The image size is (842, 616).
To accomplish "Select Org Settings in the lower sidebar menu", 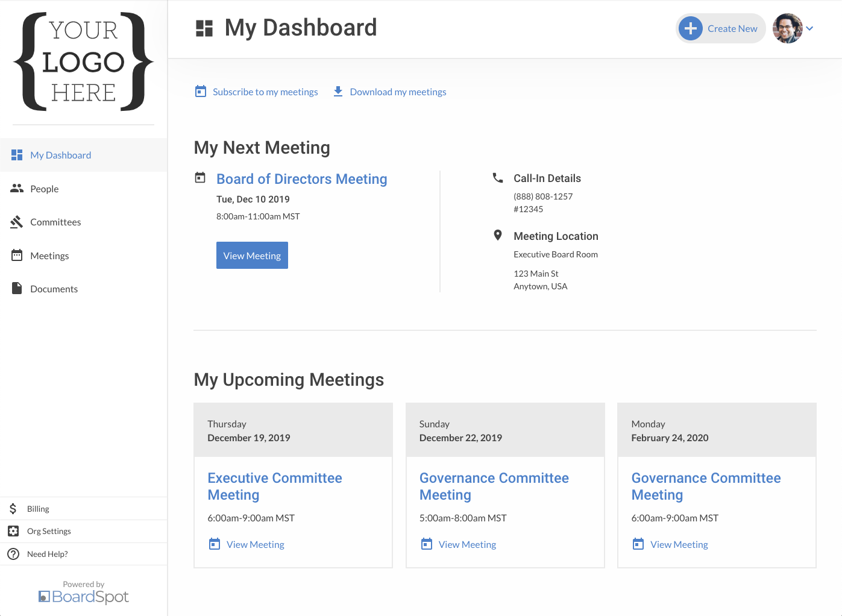I will coord(50,531).
